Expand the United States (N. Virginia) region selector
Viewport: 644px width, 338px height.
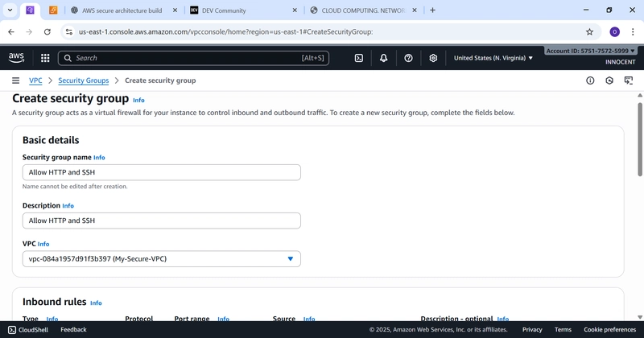click(x=493, y=58)
